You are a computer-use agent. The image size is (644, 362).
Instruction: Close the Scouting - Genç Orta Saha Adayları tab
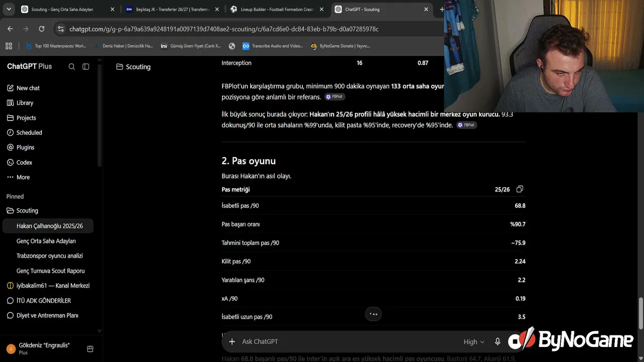click(112, 9)
